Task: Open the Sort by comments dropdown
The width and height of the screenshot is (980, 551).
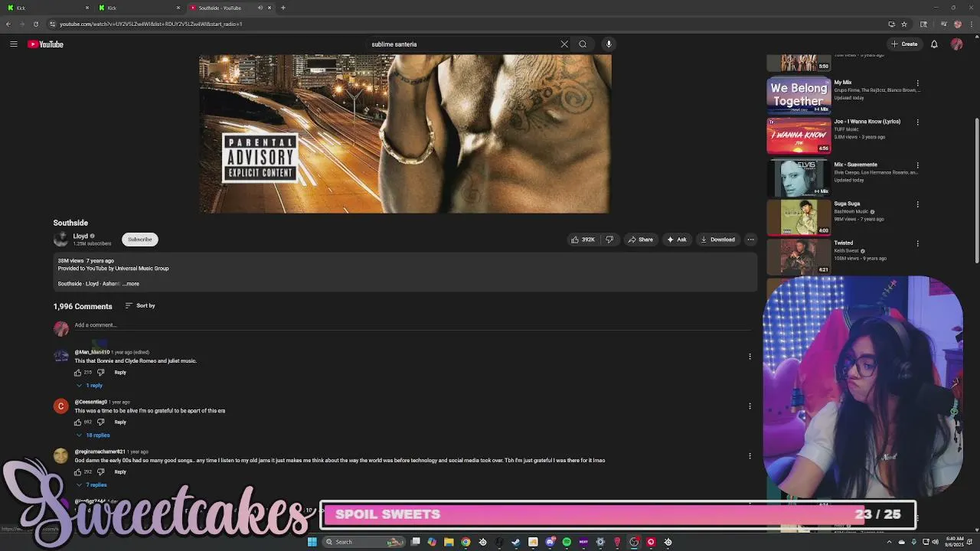Action: [140, 306]
